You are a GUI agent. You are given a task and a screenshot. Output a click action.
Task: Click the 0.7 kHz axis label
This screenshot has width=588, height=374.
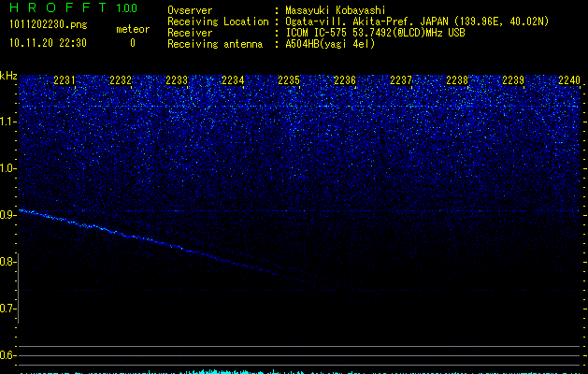coord(8,309)
